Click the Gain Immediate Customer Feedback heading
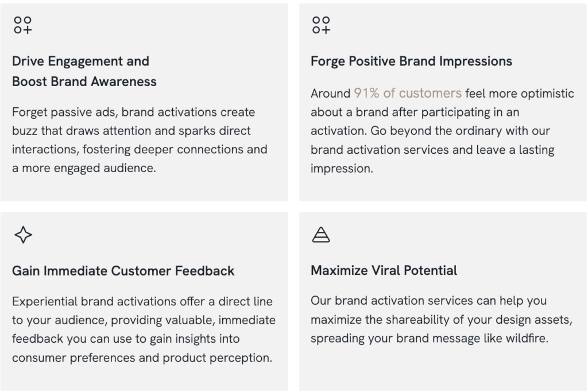Image resolution: width=588 pixels, height=392 pixels. coord(123,270)
